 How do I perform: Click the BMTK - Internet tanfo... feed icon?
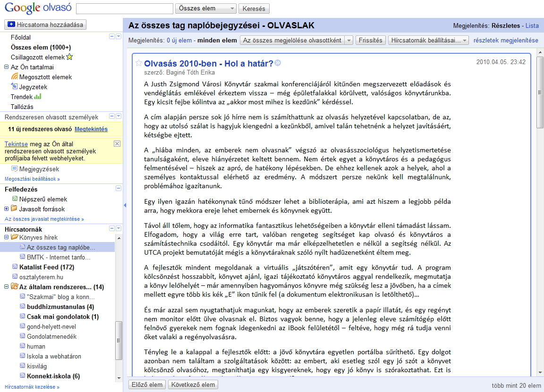click(x=23, y=257)
